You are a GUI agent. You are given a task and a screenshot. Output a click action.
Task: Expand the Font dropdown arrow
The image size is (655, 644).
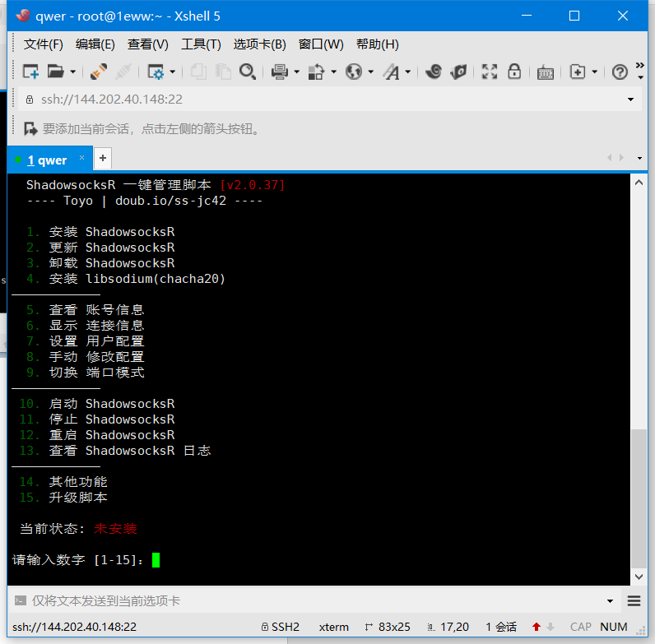pyautogui.click(x=408, y=72)
